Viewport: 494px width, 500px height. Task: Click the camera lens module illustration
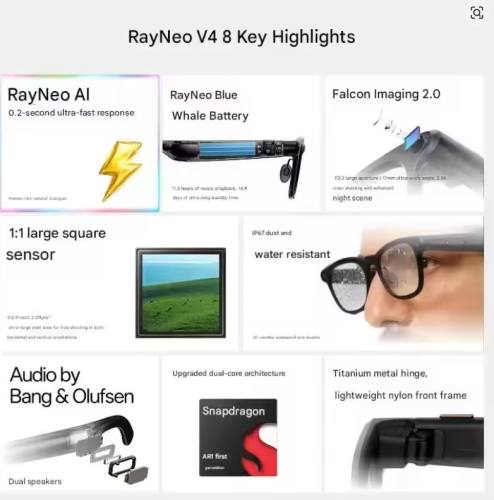[x=412, y=138]
